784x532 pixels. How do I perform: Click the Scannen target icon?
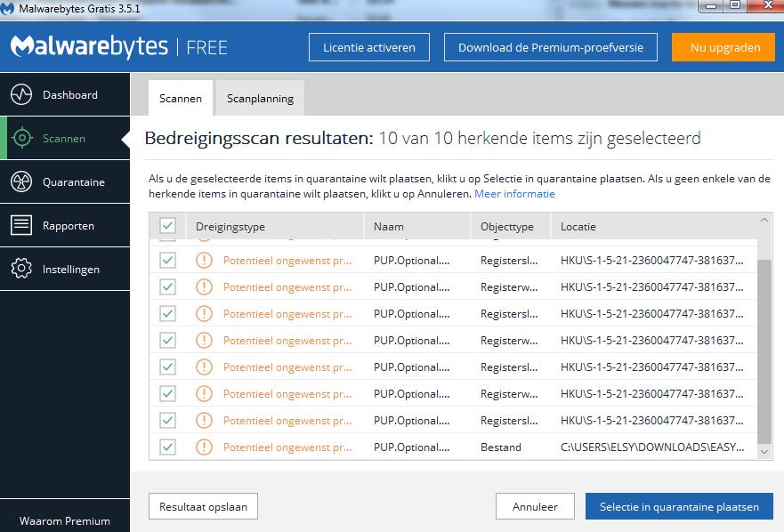21,139
